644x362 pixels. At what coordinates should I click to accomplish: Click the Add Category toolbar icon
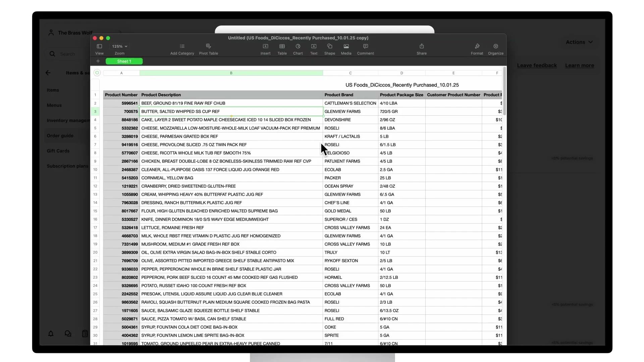tap(182, 47)
